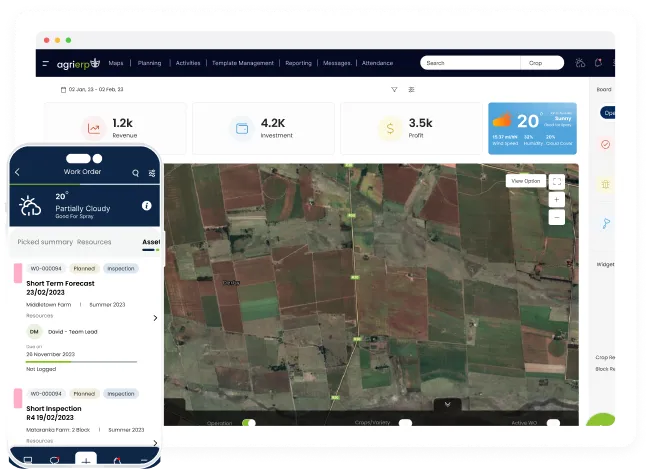Click the DM avatar for David
The image size is (651, 469).
pos(34,332)
